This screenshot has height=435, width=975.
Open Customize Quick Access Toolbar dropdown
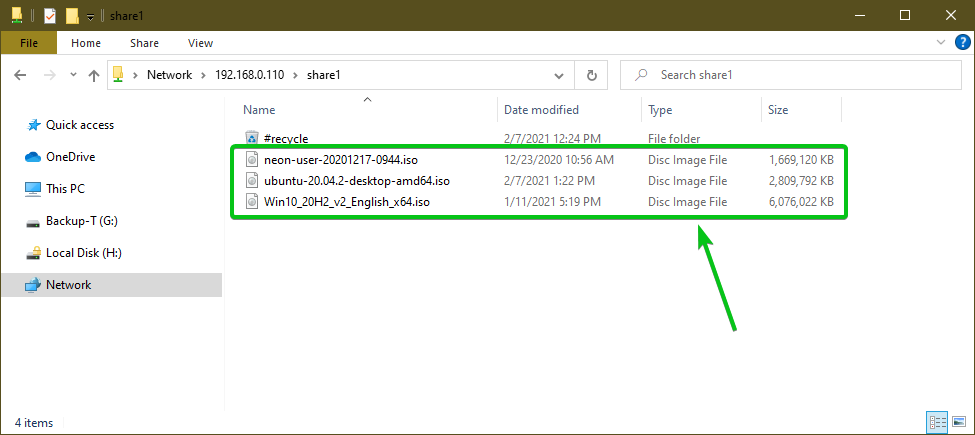90,16
